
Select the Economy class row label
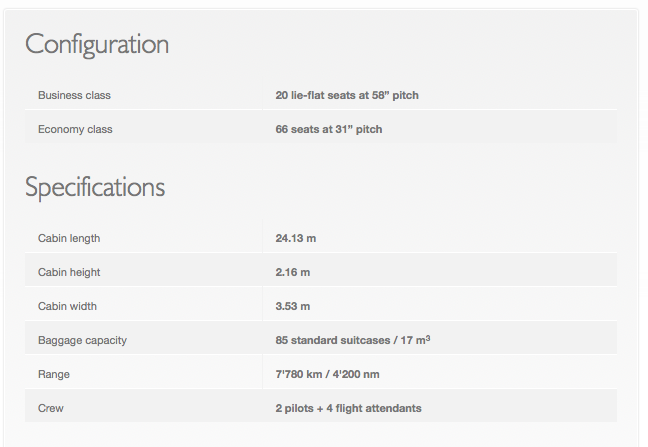[x=75, y=129]
